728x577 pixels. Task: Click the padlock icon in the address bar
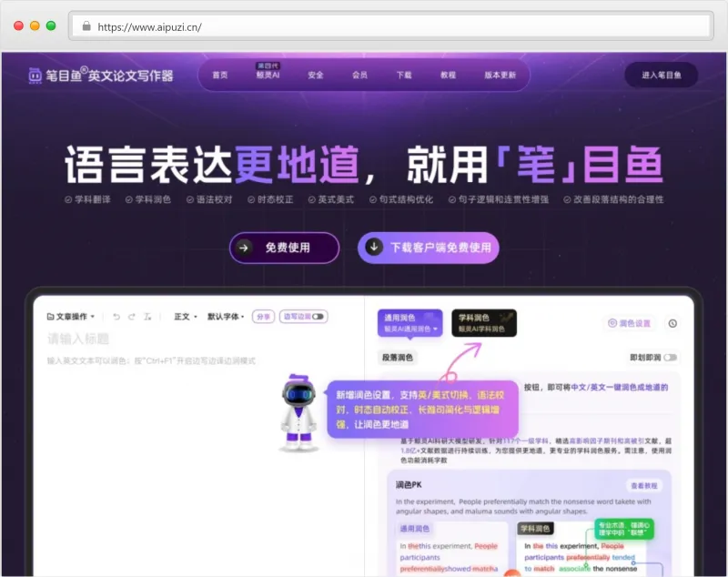tap(86, 25)
